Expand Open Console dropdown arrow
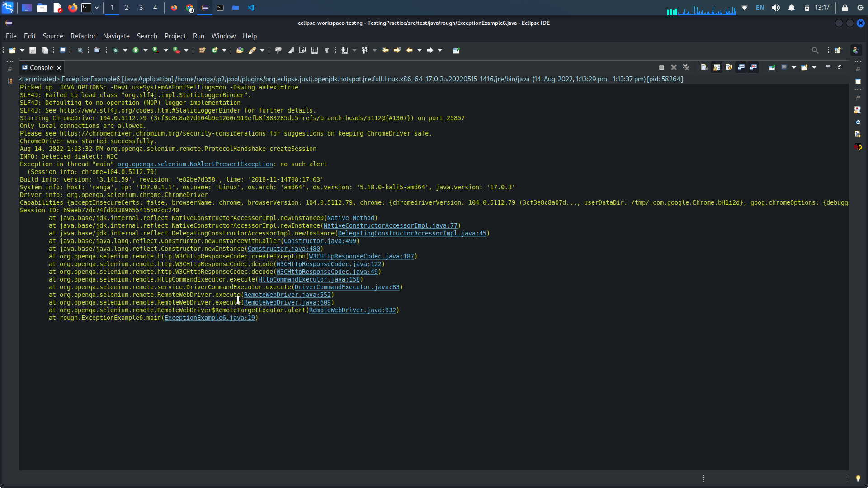 tap(814, 67)
